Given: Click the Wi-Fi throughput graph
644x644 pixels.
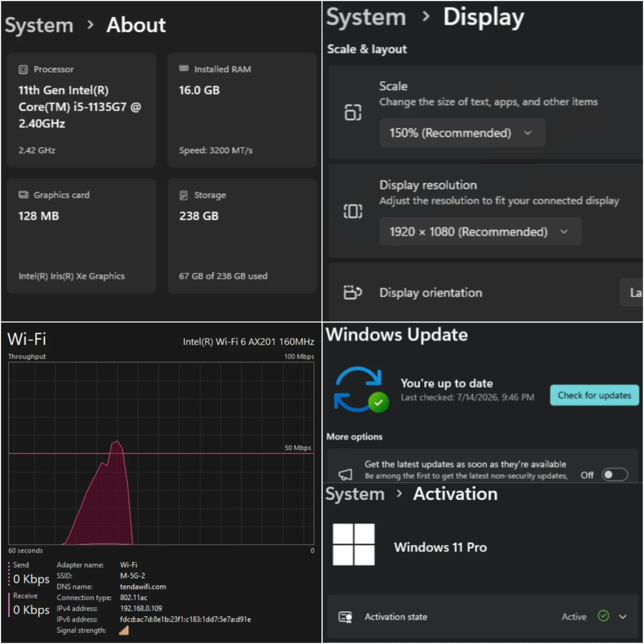Looking at the screenshot, I should point(161,453).
